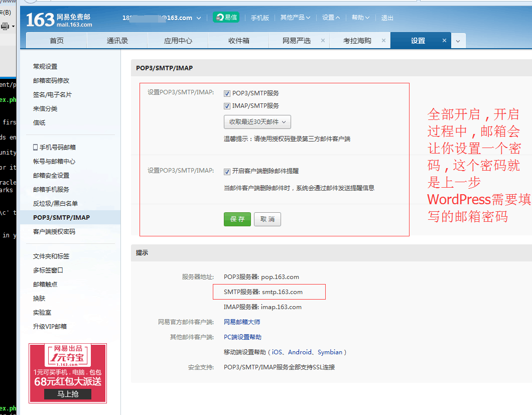Select 签名/电子名片 in the sidebar
The image size is (532, 415).
click(52, 95)
